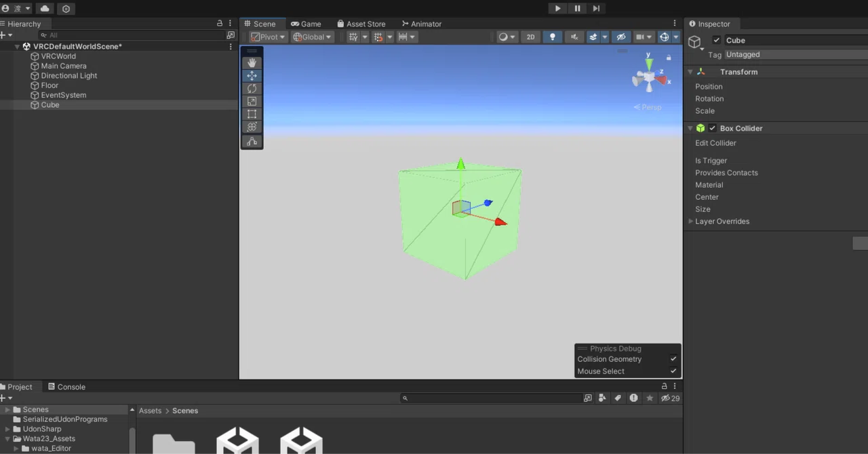The image size is (868, 454).
Task: Select Main Camera in Hierarchy
Action: (64, 66)
